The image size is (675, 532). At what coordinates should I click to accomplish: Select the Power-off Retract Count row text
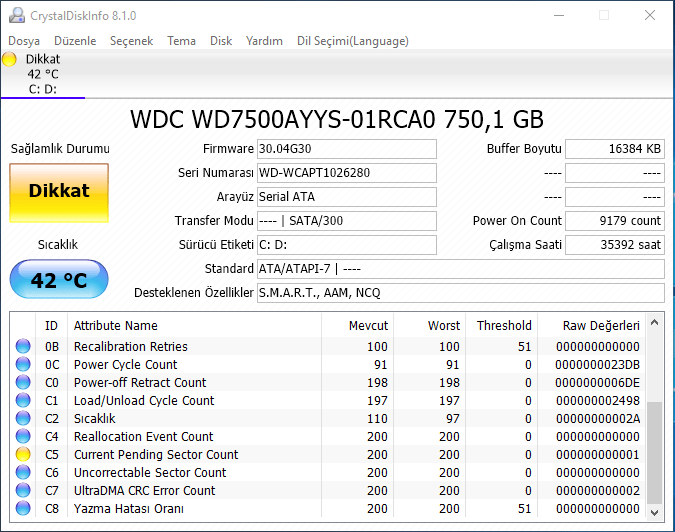(x=140, y=383)
